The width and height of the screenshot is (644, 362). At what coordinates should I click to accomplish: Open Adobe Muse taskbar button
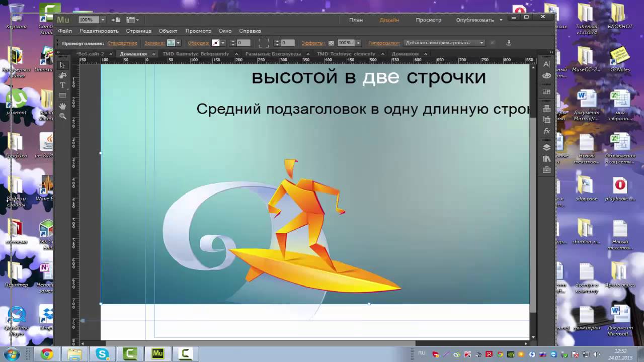[158, 354]
